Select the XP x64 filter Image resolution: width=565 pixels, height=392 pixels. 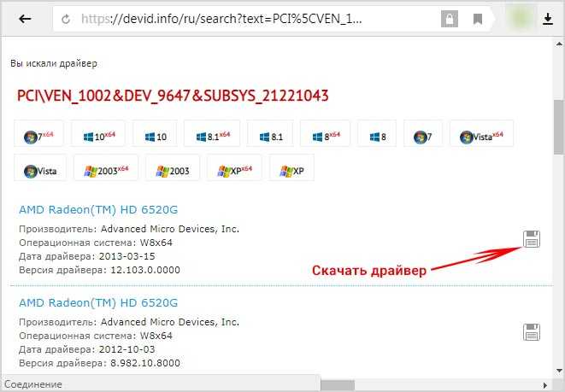(x=234, y=167)
